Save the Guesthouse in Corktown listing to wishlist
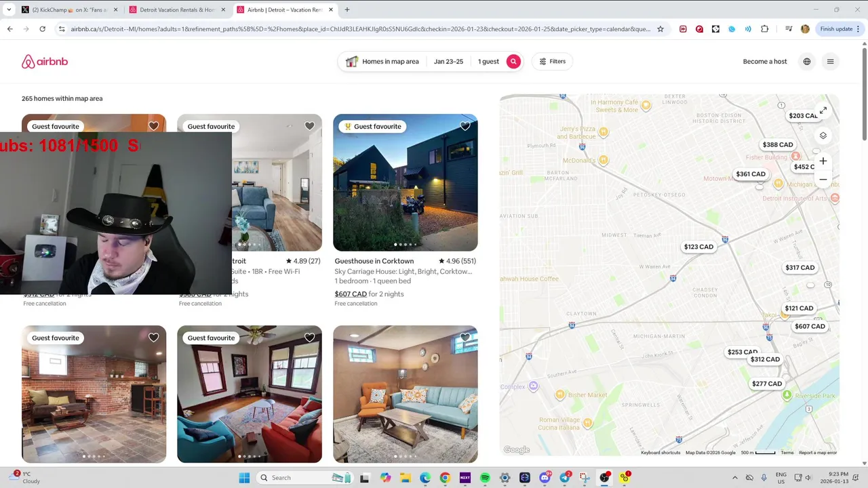The image size is (868, 488). (x=465, y=126)
